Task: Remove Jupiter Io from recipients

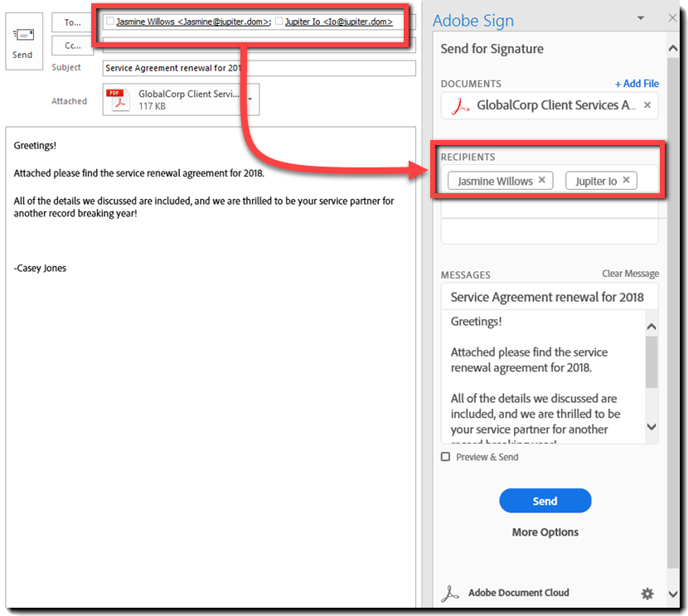Action: click(x=626, y=180)
